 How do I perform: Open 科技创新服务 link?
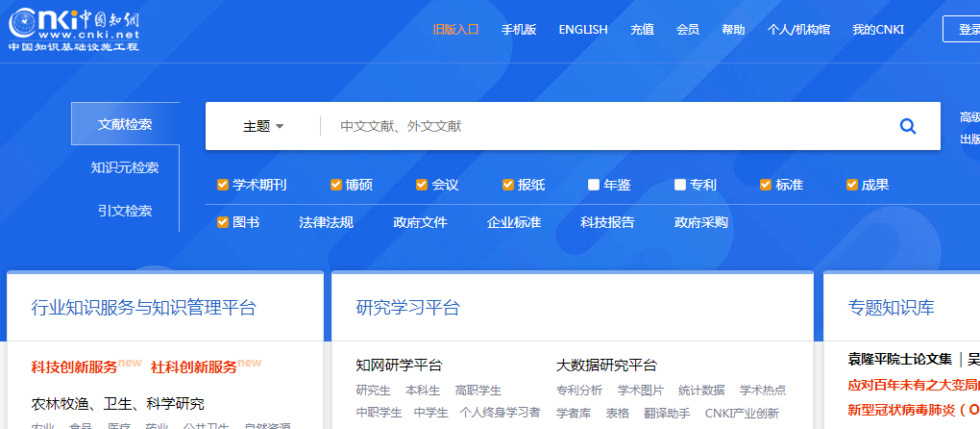pyautogui.click(x=74, y=367)
